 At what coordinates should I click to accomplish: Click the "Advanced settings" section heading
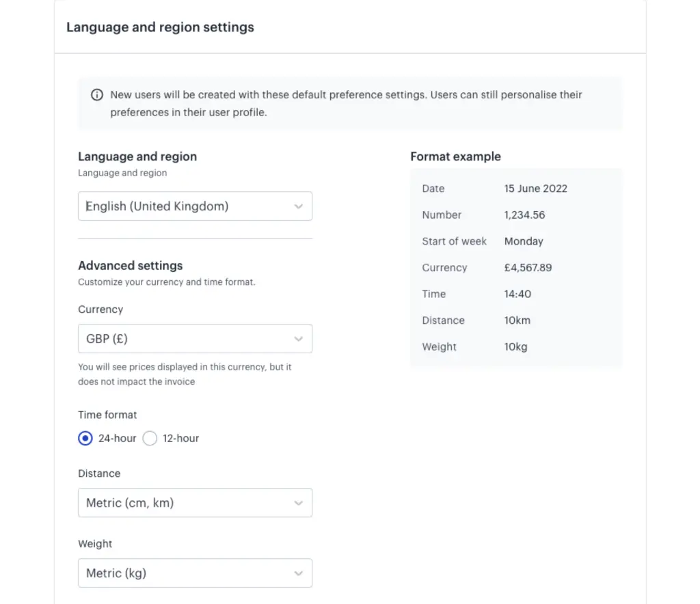131,266
